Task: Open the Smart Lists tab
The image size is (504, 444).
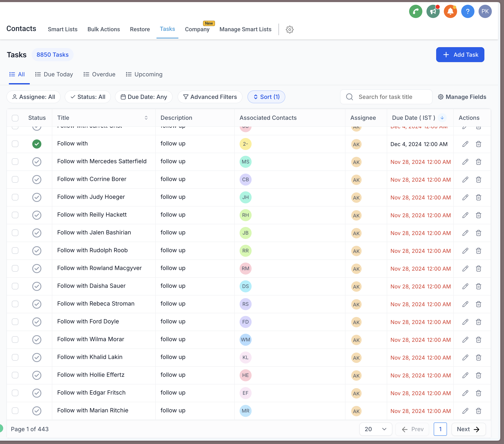Action: click(x=63, y=29)
